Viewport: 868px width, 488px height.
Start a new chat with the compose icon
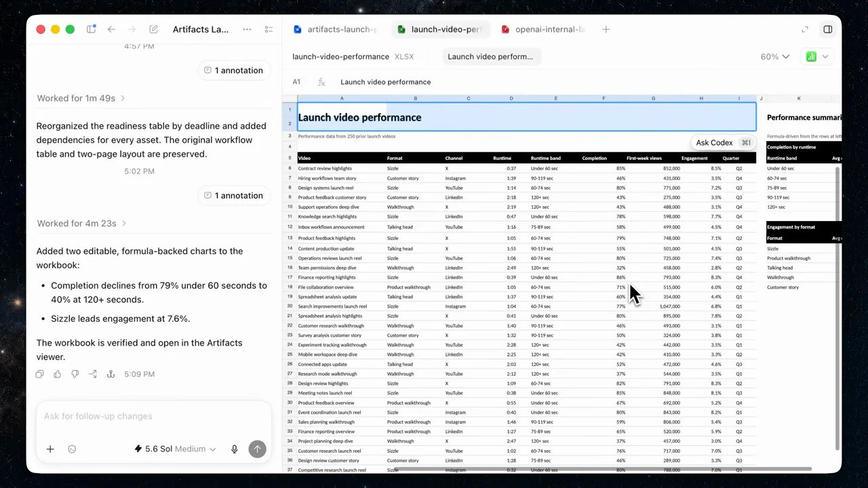154,29
